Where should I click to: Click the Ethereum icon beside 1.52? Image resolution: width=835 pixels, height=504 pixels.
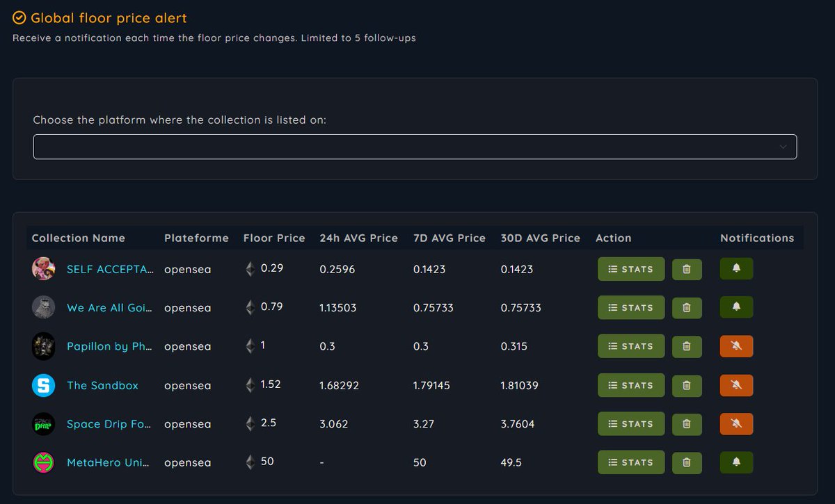(250, 384)
